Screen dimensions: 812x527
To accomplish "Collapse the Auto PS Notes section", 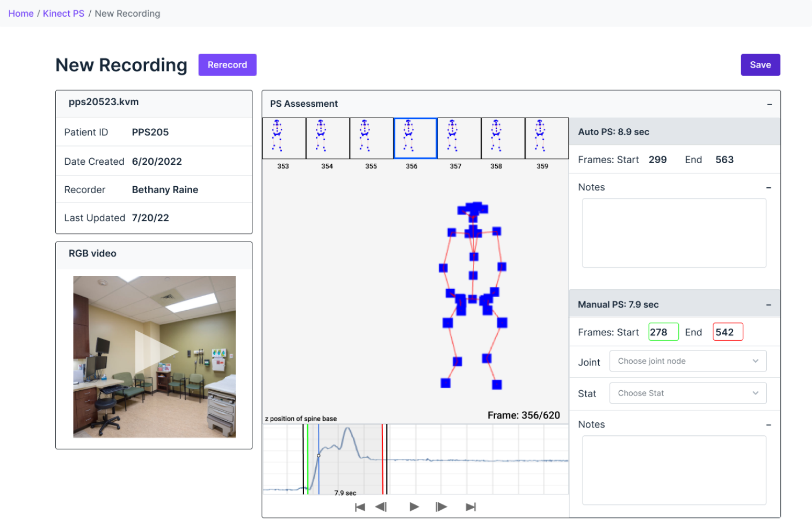I will 769,188.
